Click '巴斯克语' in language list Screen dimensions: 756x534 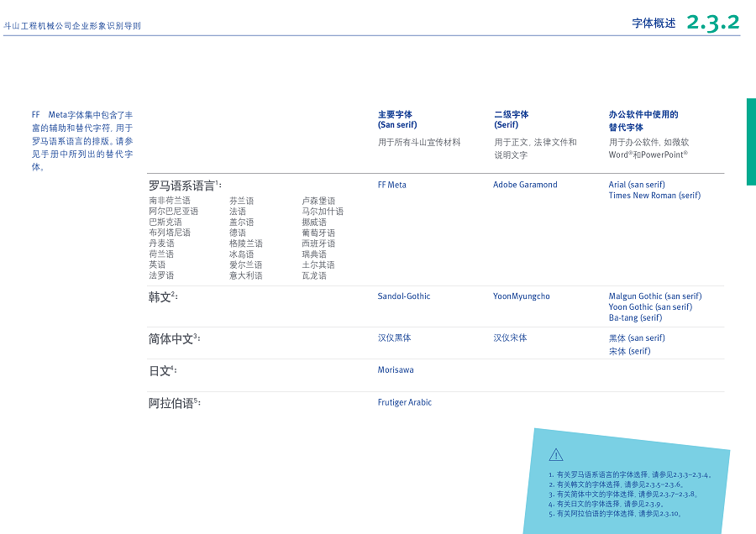click(165, 222)
